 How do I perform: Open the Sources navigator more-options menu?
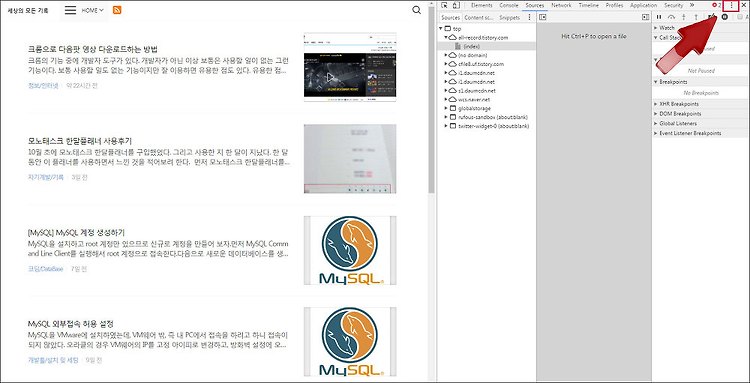point(529,17)
